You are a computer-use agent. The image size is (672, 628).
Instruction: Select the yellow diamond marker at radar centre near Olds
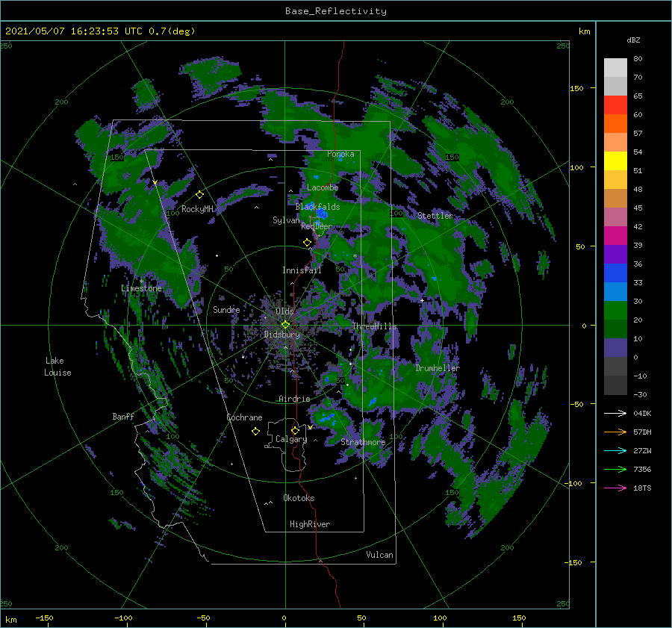click(x=285, y=325)
